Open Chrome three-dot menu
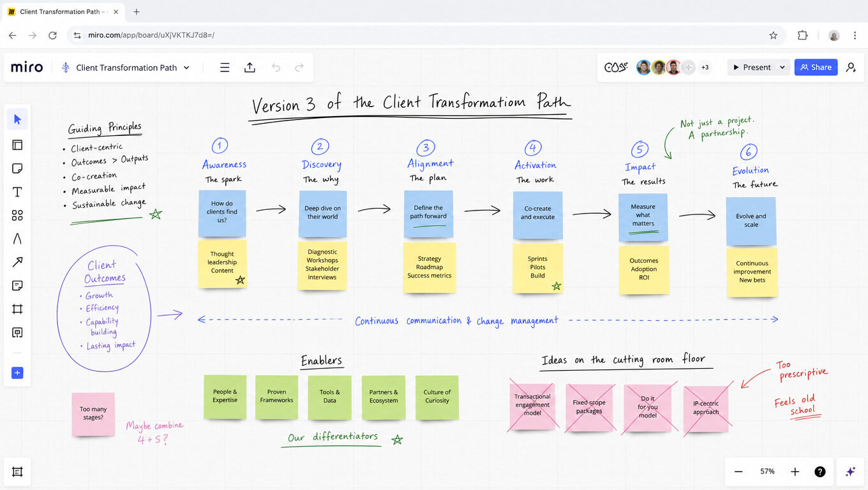This screenshot has width=868, height=490. coord(855,35)
